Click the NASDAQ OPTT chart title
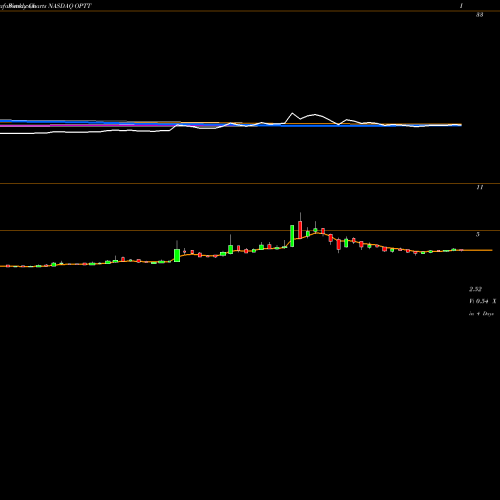500x500 pixels. (x=70, y=6)
